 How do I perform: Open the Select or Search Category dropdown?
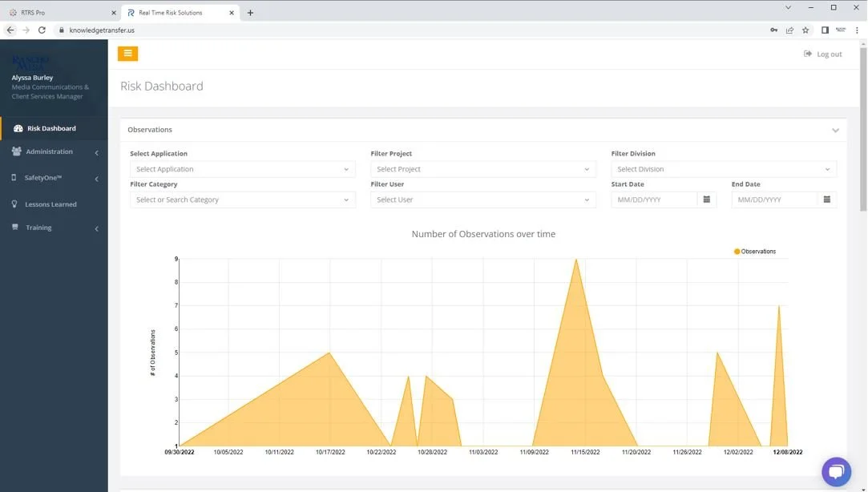[243, 200]
